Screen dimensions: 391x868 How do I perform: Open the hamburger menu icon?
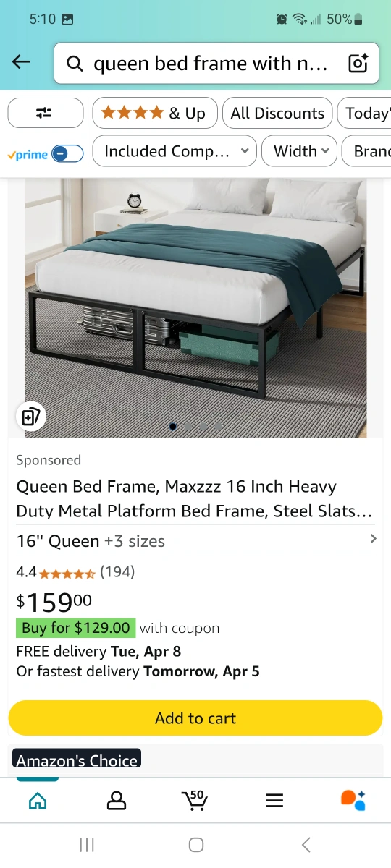274,801
